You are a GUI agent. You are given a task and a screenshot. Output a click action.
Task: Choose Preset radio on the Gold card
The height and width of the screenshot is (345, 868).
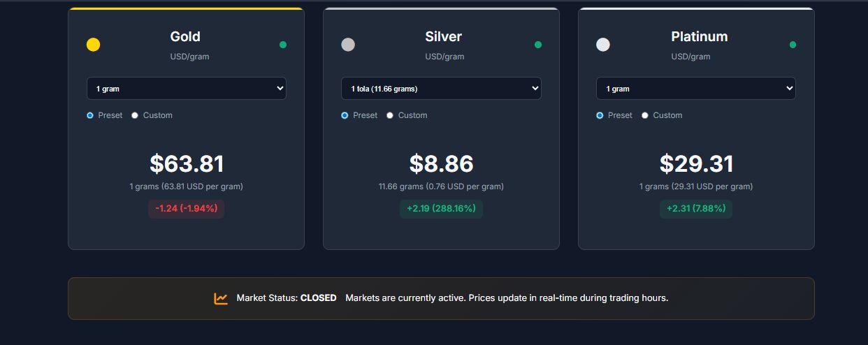(x=90, y=115)
